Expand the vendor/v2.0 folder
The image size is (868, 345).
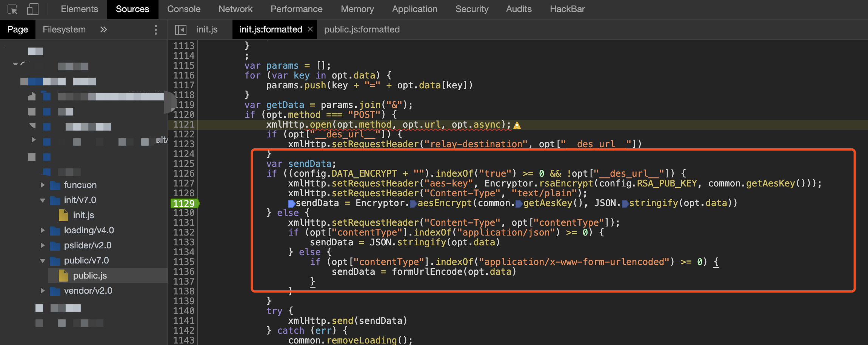(x=43, y=291)
